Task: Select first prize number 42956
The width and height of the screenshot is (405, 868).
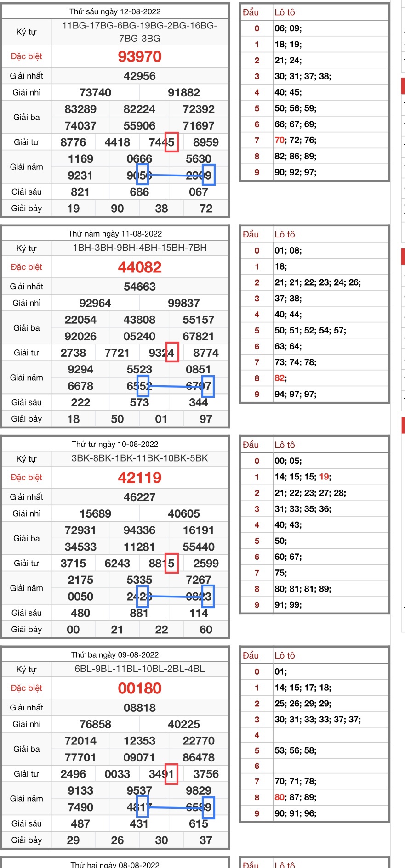Action: tap(139, 76)
